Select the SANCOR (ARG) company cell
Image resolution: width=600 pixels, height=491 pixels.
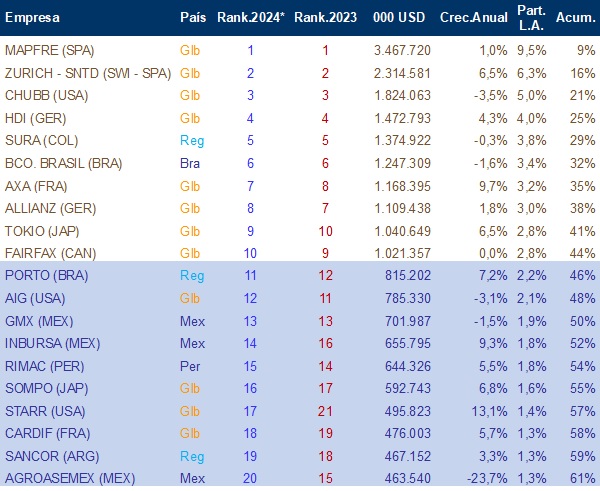[x=52, y=457]
